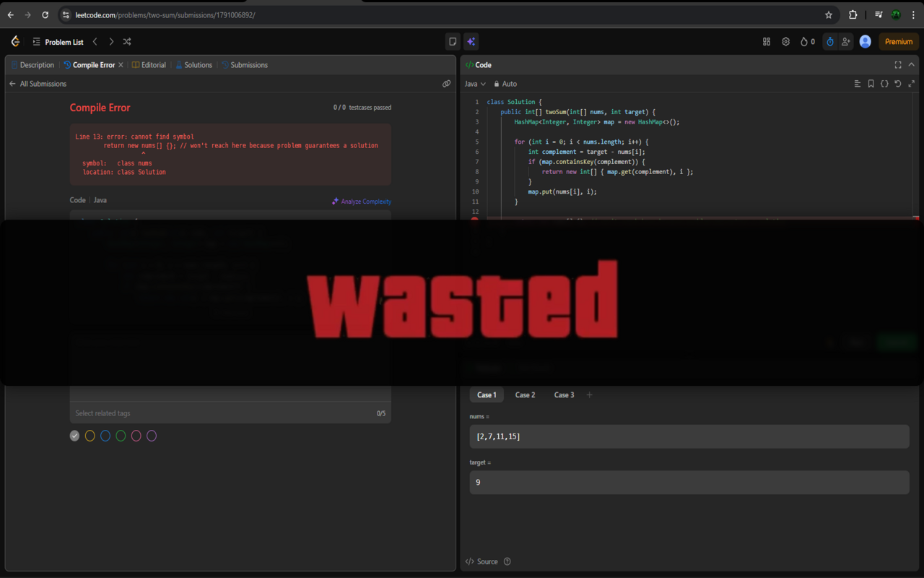Screen dimensions: 924x578
Task: Open the Solutions tab
Action: coord(193,65)
